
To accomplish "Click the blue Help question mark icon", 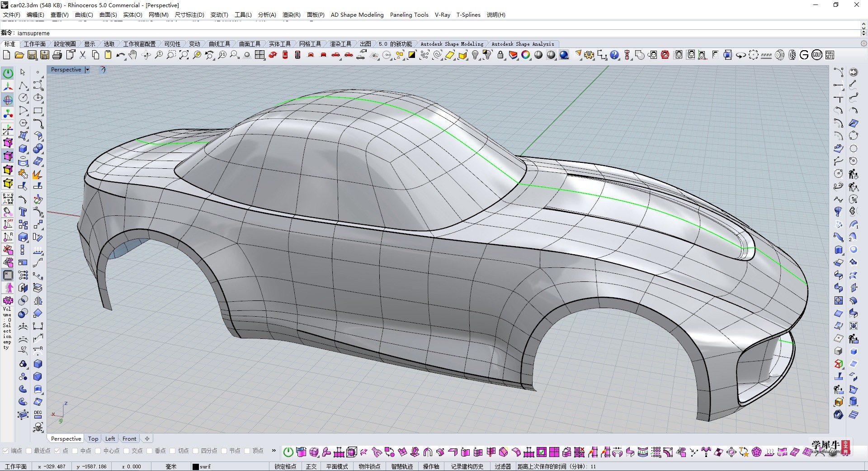I will coord(614,55).
